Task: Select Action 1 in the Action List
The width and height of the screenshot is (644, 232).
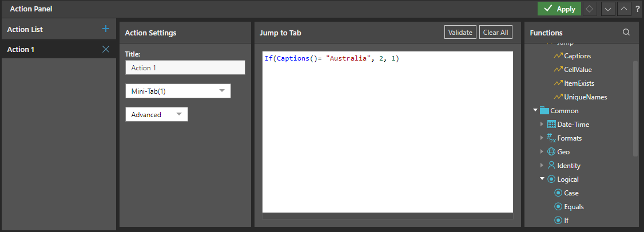Action: 59,49
